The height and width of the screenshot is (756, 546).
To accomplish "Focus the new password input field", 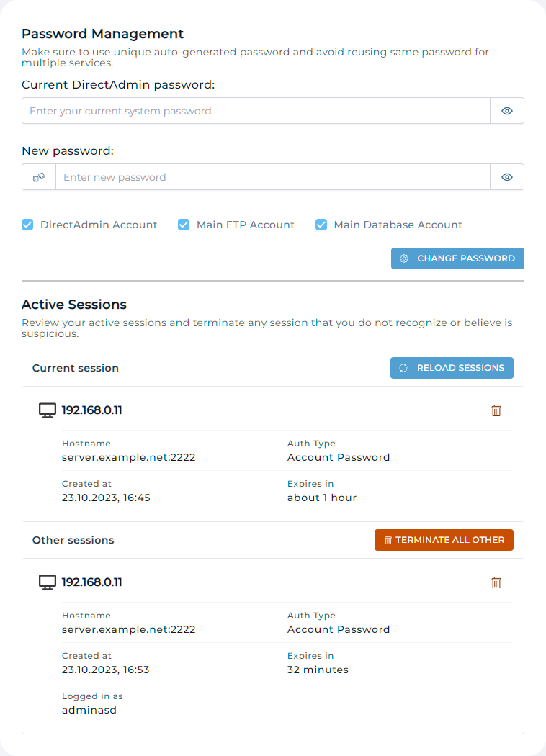I will click(274, 176).
